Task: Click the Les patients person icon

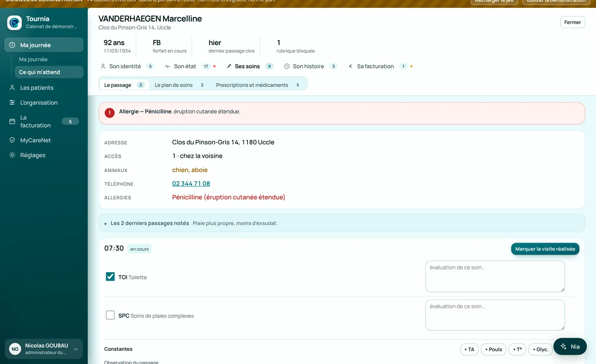Action: click(12, 88)
